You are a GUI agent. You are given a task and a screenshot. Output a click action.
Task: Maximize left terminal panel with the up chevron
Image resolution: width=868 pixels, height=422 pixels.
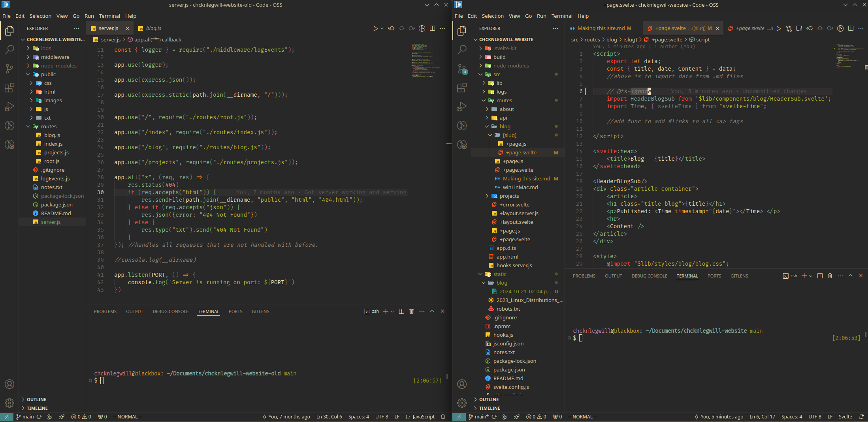(x=432, y=311)
